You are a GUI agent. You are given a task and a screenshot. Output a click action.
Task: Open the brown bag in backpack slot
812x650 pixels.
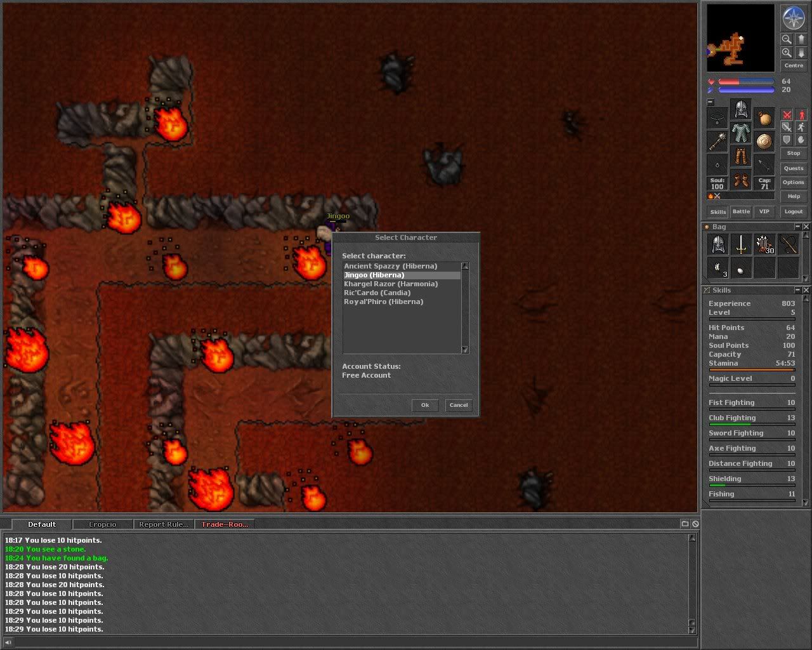(x=764, y=119)
